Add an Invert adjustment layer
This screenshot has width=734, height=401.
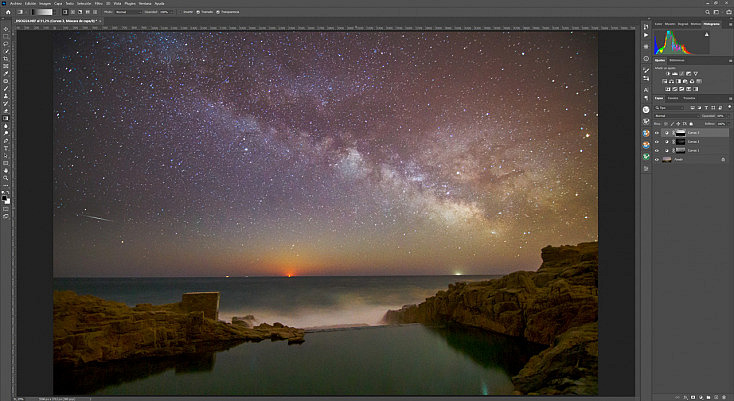[x=668, y=89]
